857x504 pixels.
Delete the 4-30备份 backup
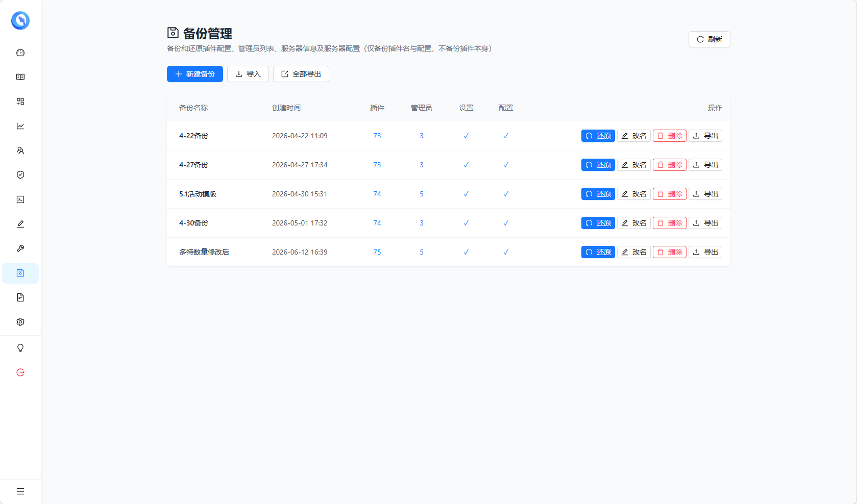coord(670,223)
